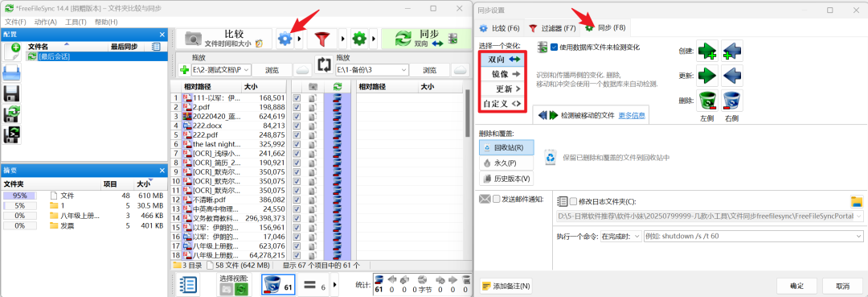Open the on-completion command dropdown
Image resolution: width=868 pixels, height=297 pixels.
(x=621, y=236)
